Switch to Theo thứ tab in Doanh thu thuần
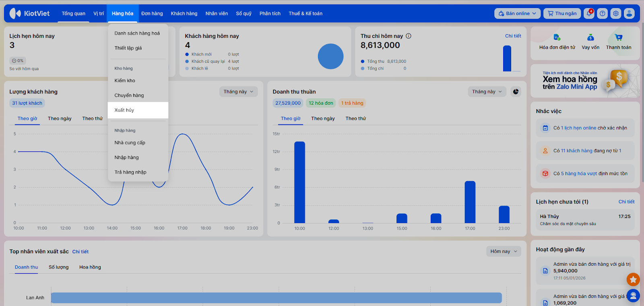 point(356,118)
